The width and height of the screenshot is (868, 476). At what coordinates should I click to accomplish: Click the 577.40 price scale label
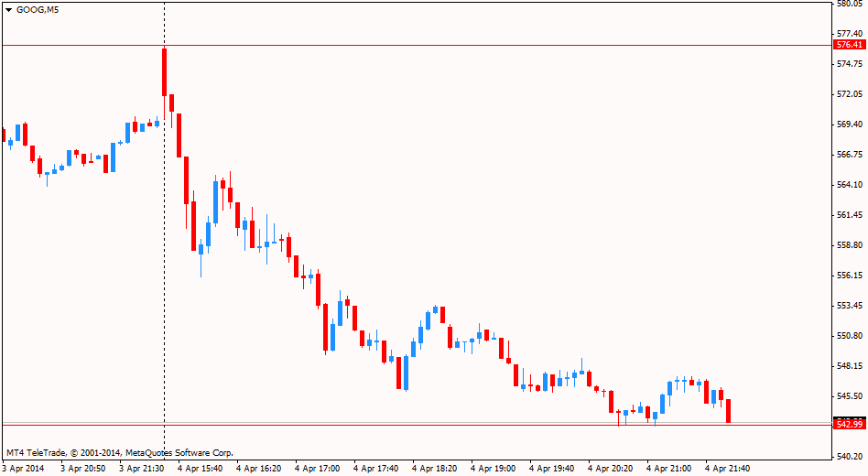tap(850, 34)
